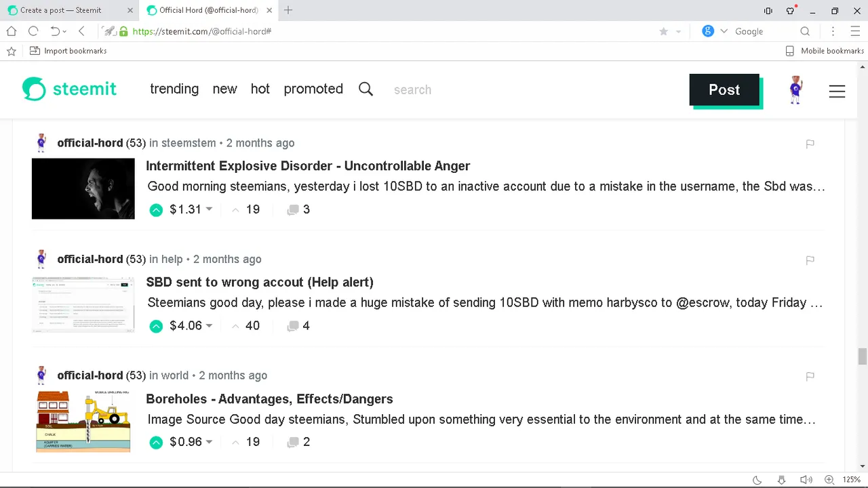Open Intermittent Explosive Disorder - Uncontrollable Anger title
This screenshot has width=868, height=488.
[308, 166]
